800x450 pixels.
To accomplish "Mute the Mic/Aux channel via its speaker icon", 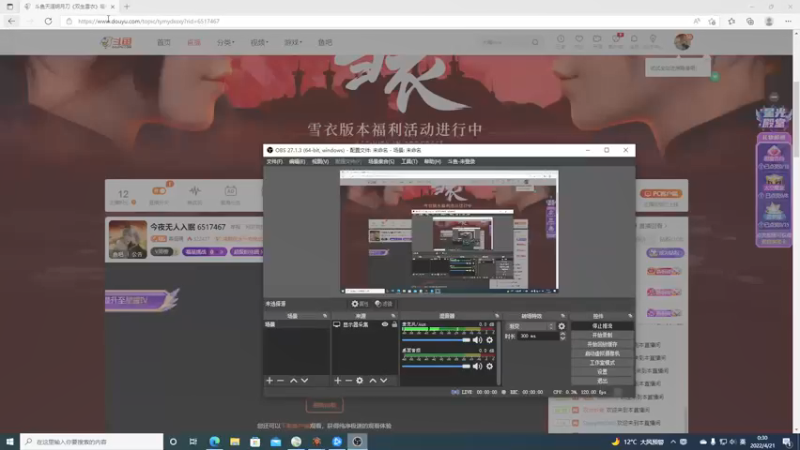I will click(x=477, y=340).
